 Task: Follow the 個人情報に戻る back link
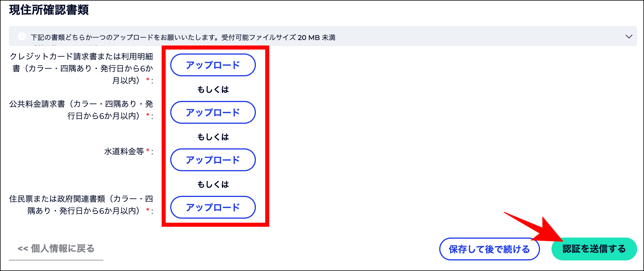pos(57,249)
